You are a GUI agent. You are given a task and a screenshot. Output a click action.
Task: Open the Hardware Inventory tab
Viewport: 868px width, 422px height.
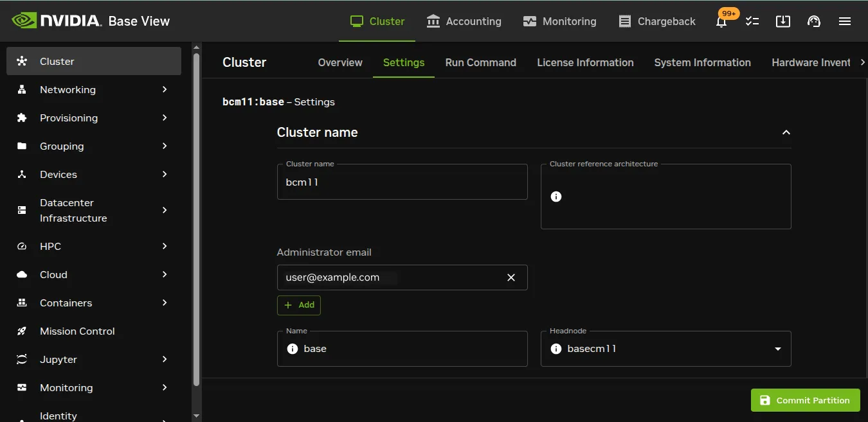point(811,62)
